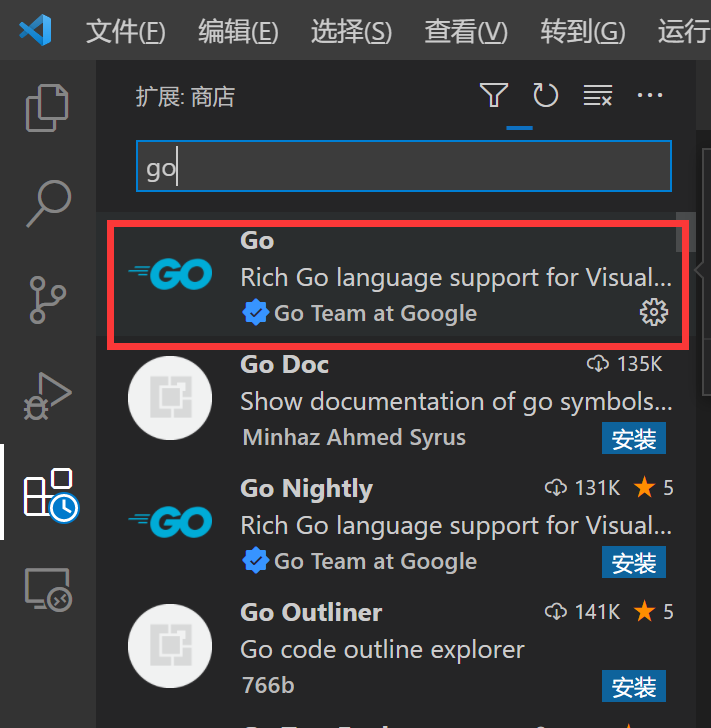
Task: Open the 转到(G) menu
Action: point(583,32)
